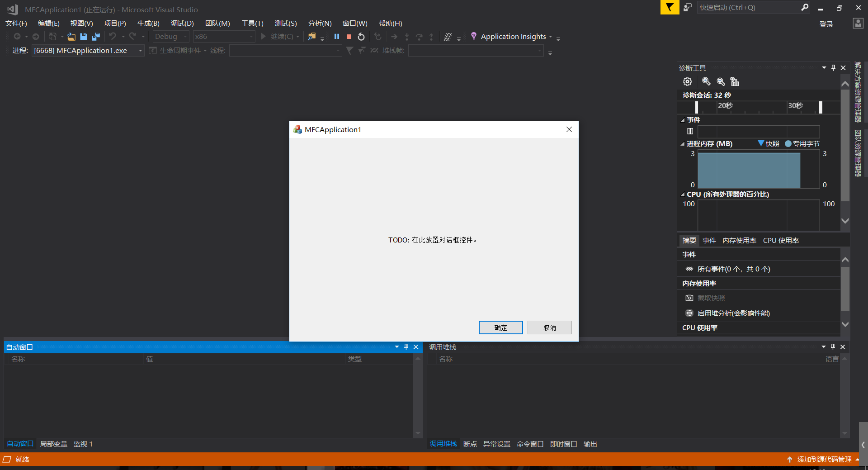Open the process dropdown MFCApplication1.exe

point(88,50)
